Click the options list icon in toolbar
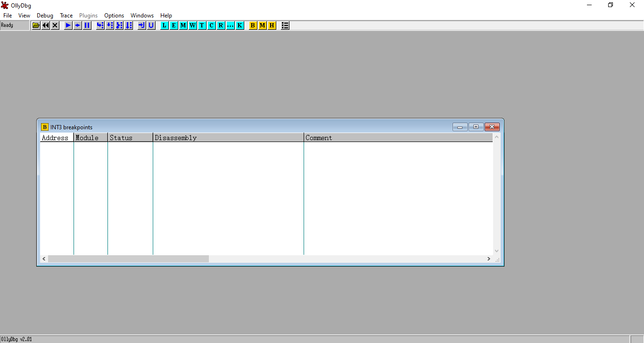Viewport: 644px width, 343px height. [285, 25]
